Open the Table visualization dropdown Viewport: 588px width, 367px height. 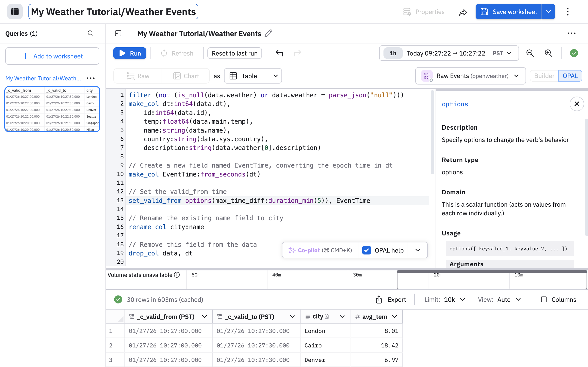click(253, 76)
